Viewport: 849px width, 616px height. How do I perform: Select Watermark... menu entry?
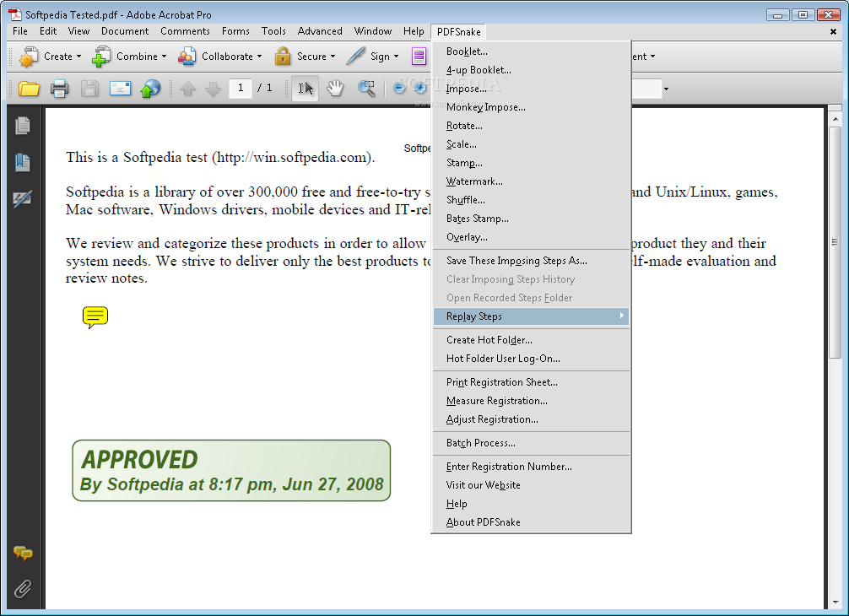(x=531, y=181)
